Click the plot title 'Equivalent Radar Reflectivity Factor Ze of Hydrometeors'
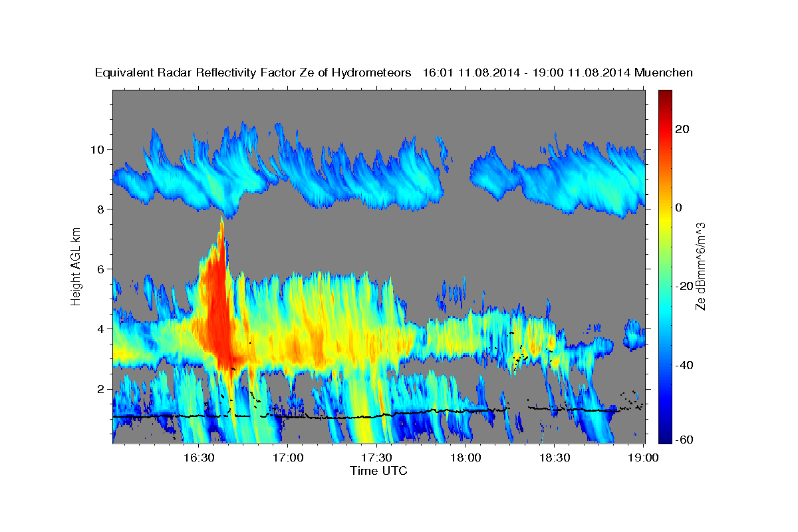The image size is (798, 532). 253,72
